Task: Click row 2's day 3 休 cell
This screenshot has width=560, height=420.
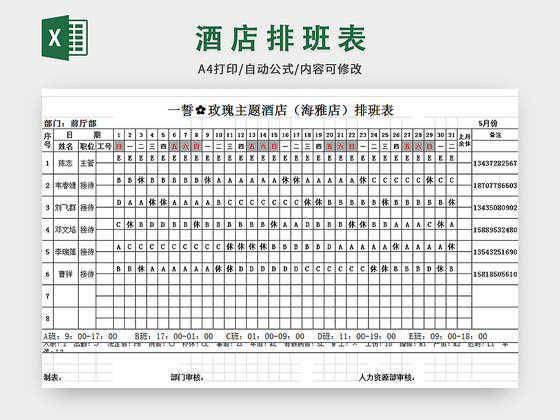Action: (x=141, y=180)
